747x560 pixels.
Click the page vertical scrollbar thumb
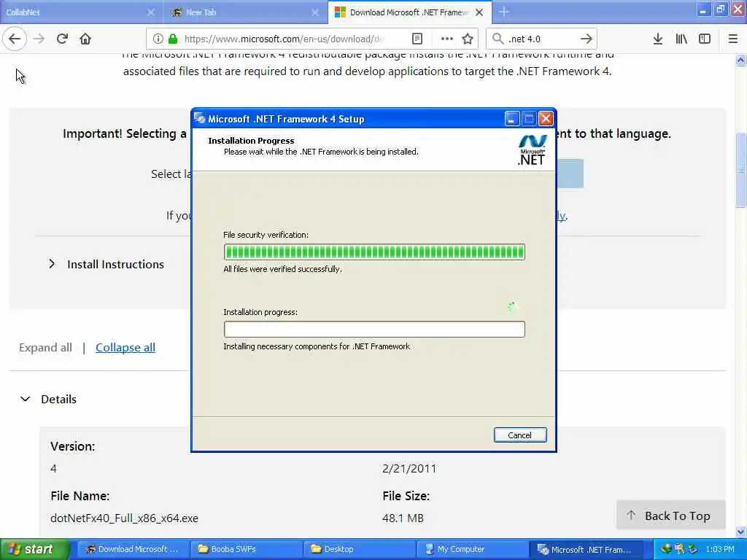coord(740,169)
